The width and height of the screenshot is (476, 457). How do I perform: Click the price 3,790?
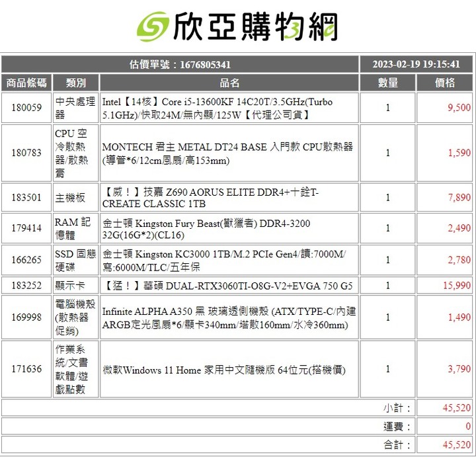pos(459,369)
